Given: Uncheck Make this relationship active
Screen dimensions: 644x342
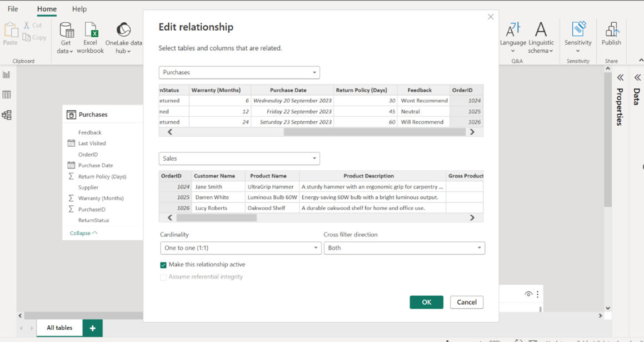Looking at the screenshot, I should click(163, 265).
